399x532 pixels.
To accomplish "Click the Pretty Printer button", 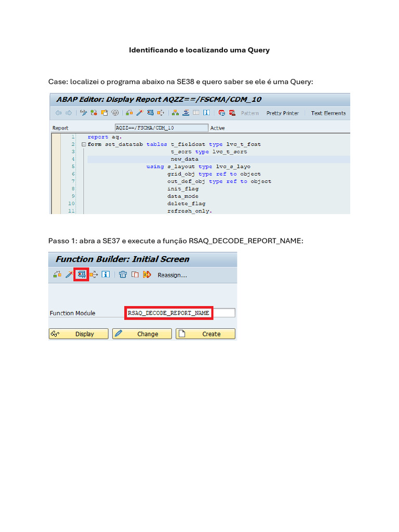I will click(x=283, y=113).
